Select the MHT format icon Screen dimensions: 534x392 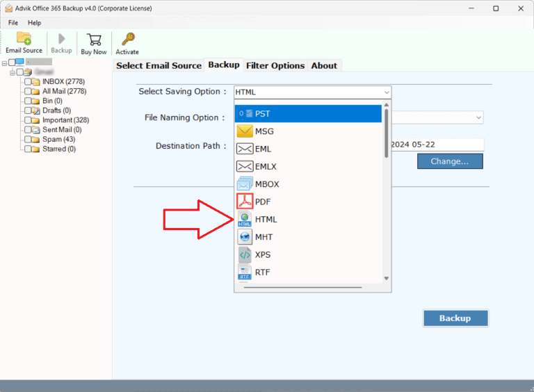pos(245,237)
